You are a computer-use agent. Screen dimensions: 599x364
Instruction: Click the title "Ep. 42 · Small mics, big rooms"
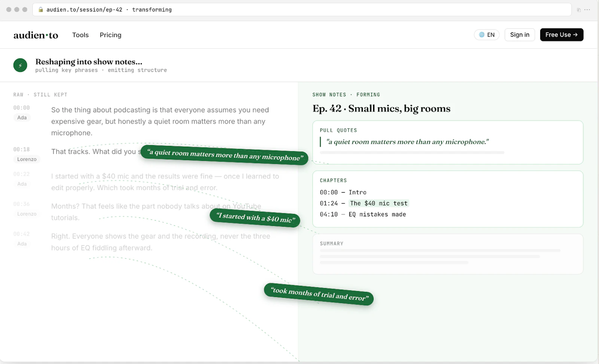[x=381, y=108]
